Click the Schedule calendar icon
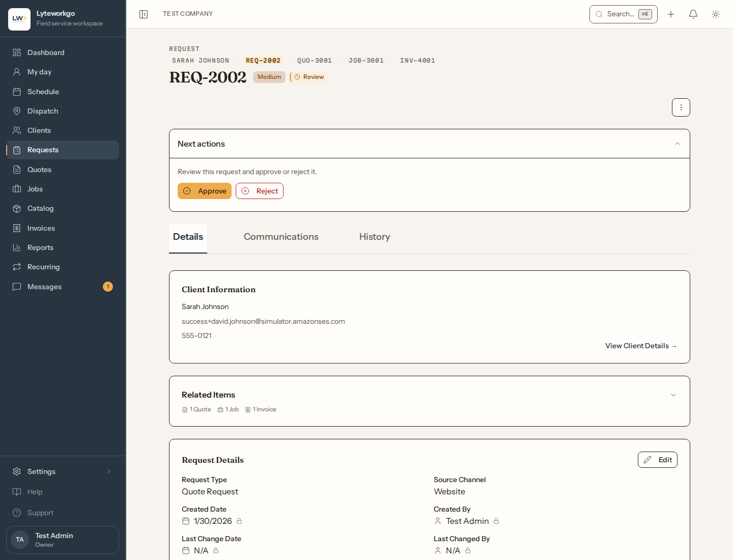The image size is (733, 560). [17, 92]
